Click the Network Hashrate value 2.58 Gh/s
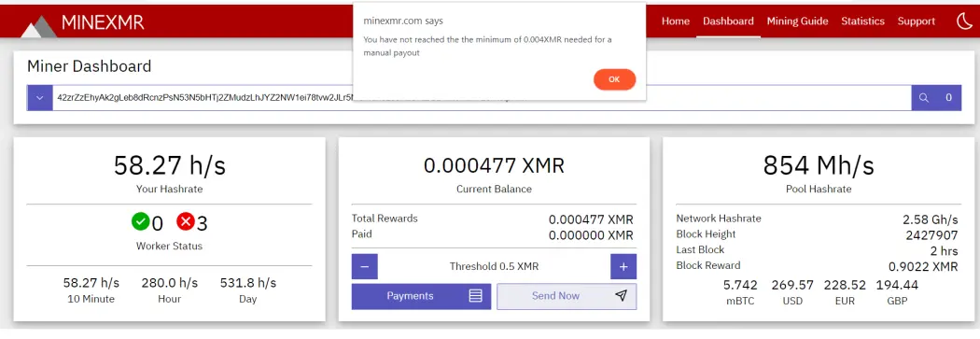980x339 pixels. click(930, 220)
